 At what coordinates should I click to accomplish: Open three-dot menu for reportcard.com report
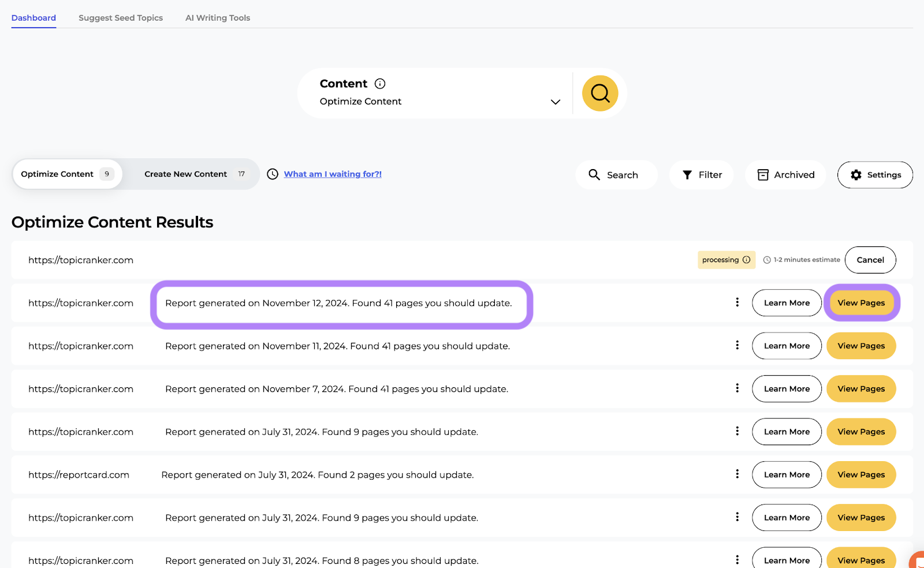coord(737,474)
